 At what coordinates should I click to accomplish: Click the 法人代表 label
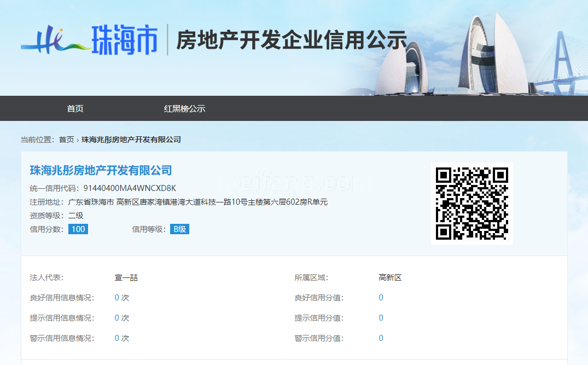pyautogui.click(x=47, y=277)
